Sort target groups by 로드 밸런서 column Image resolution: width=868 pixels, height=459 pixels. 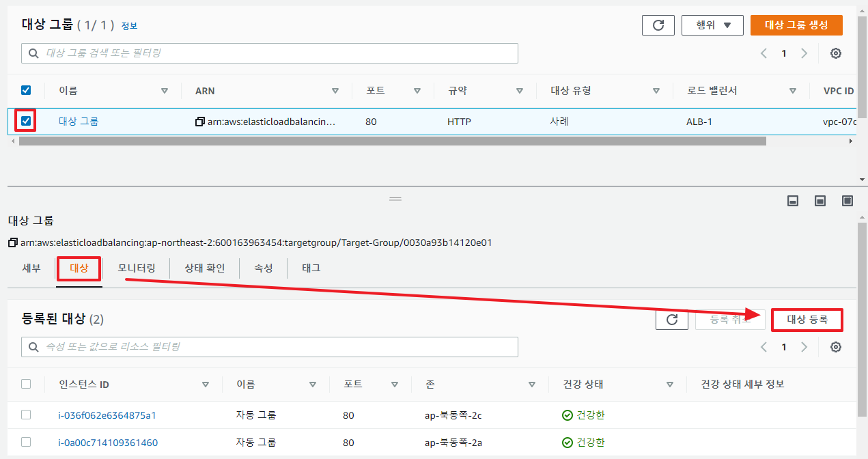click(792, 91)
